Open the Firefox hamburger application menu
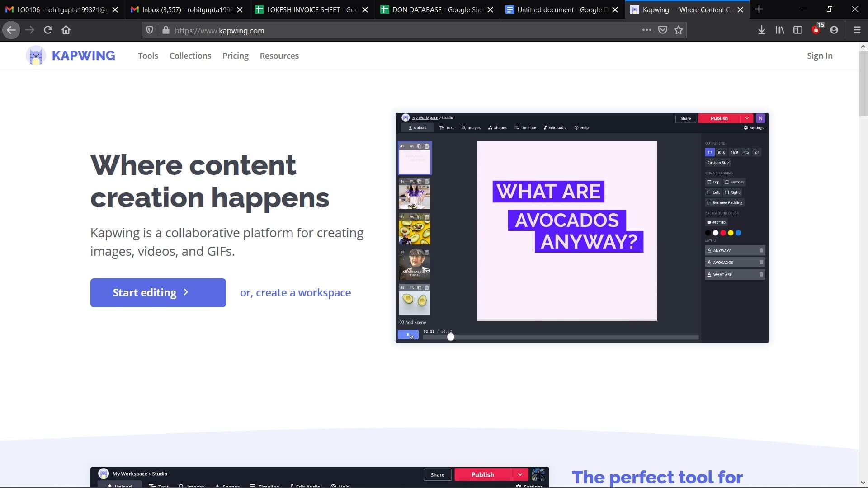This screenshot has height=488, width=868. coord(857,30)
